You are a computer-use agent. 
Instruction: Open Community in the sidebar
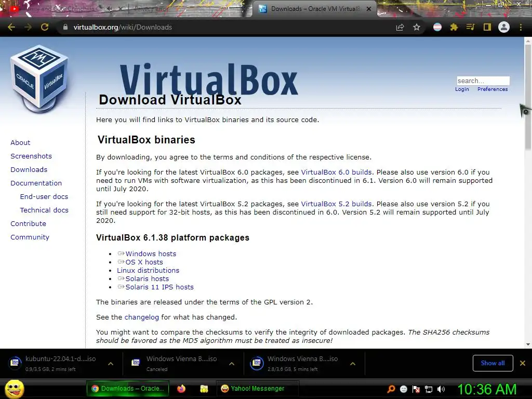(30, 237)
